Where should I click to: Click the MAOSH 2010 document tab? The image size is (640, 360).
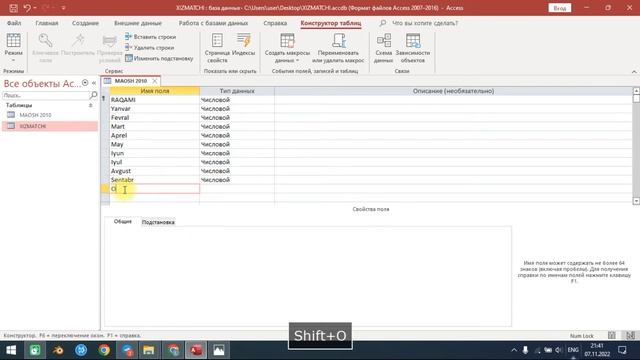coord(131,81)
